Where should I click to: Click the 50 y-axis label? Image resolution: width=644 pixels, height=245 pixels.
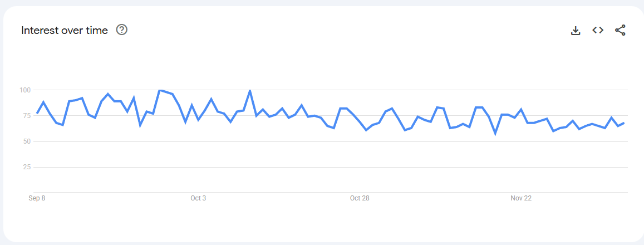pos(26,141)
